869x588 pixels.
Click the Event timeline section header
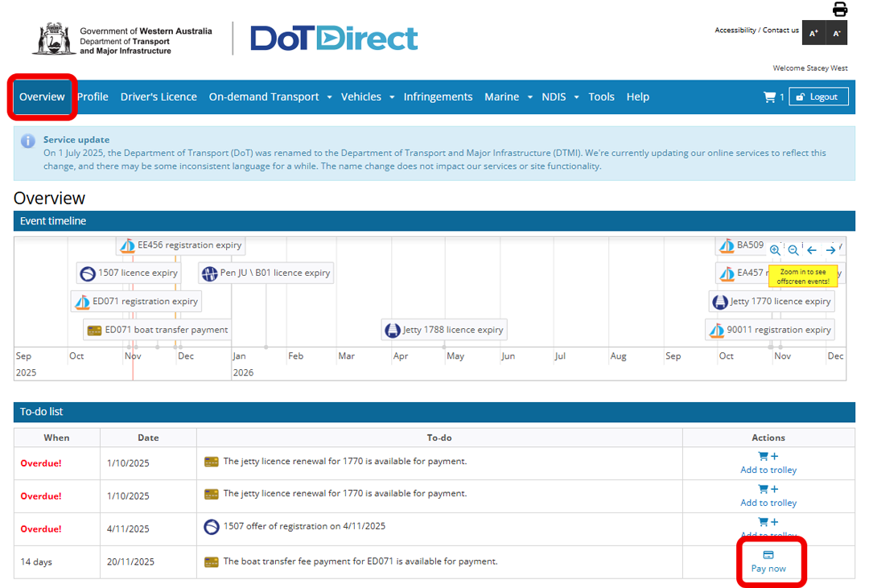[434, 221]
